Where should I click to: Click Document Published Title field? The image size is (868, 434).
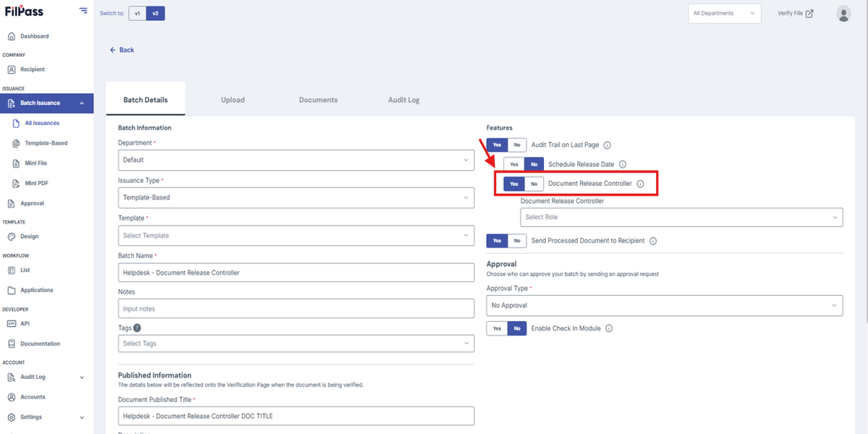pyautogui.click(x=297, y=416)
